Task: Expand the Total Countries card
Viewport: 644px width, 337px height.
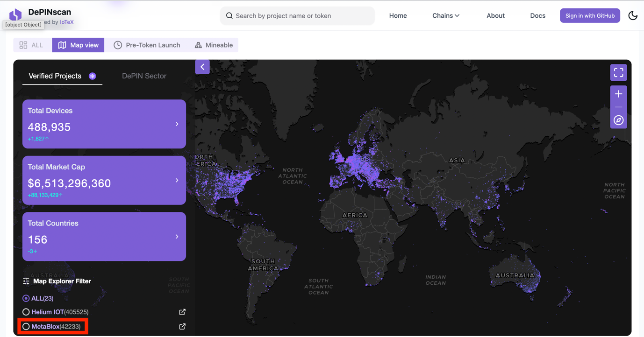Action: point(104,237)
